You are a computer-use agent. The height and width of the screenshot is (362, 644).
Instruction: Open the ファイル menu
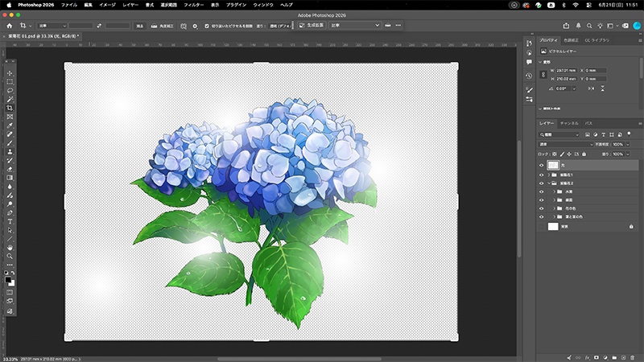[x=69, y=5]
